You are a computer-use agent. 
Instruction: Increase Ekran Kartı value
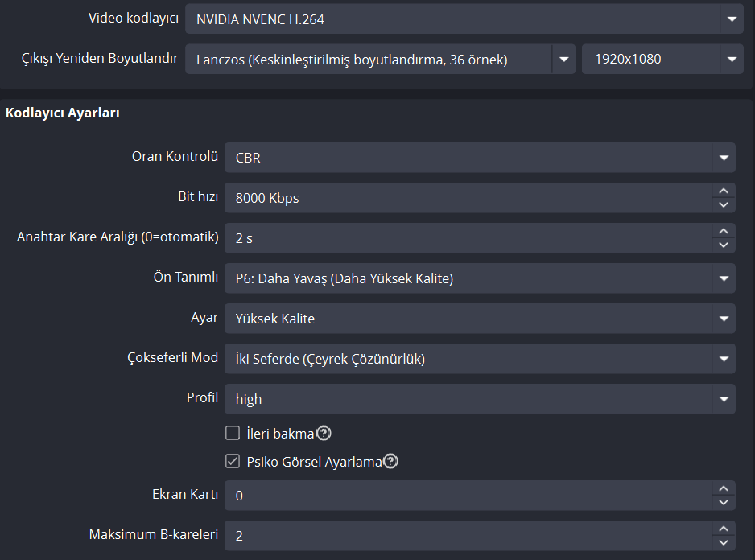724,488
